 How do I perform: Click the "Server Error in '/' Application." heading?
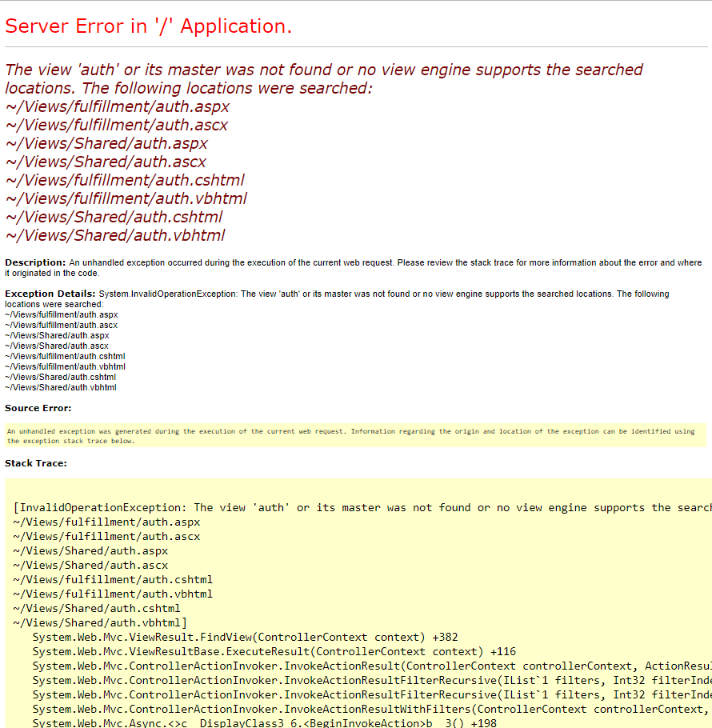[x=149, y=26]
